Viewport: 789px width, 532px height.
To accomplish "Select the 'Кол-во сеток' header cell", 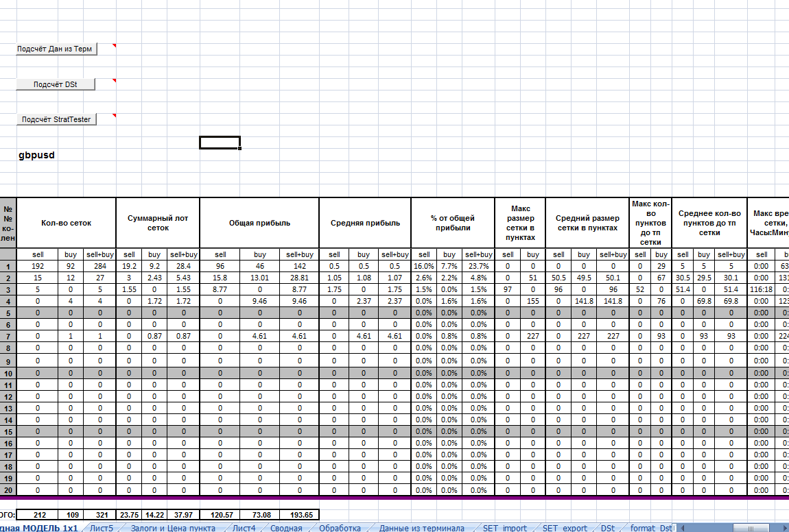I will [67, 223].
